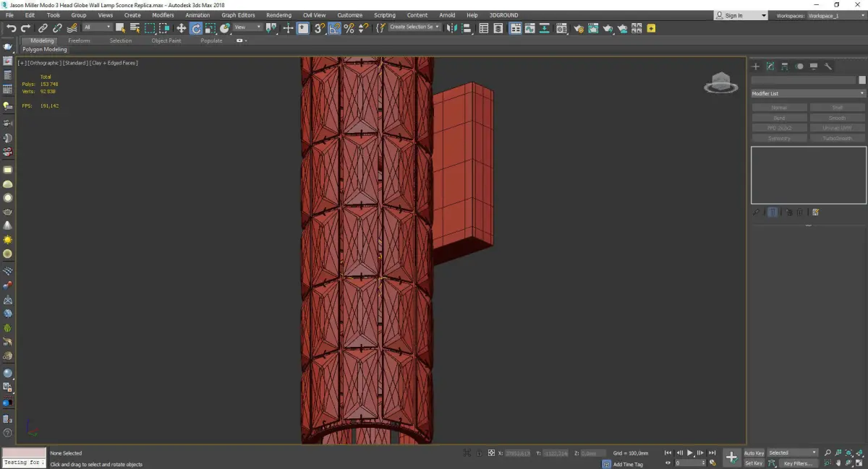Open the Rendering menu
Screen dimensions: 868x469
click(x=278, y=15)
